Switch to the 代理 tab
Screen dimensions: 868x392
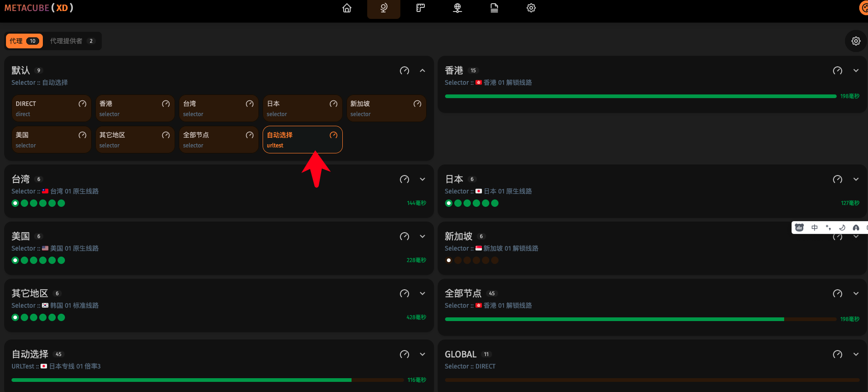pos(24,41)
